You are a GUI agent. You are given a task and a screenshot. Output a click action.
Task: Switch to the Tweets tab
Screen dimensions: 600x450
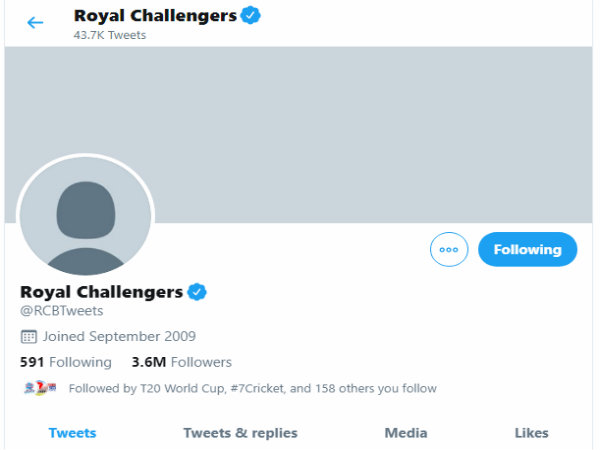point(72,433)
